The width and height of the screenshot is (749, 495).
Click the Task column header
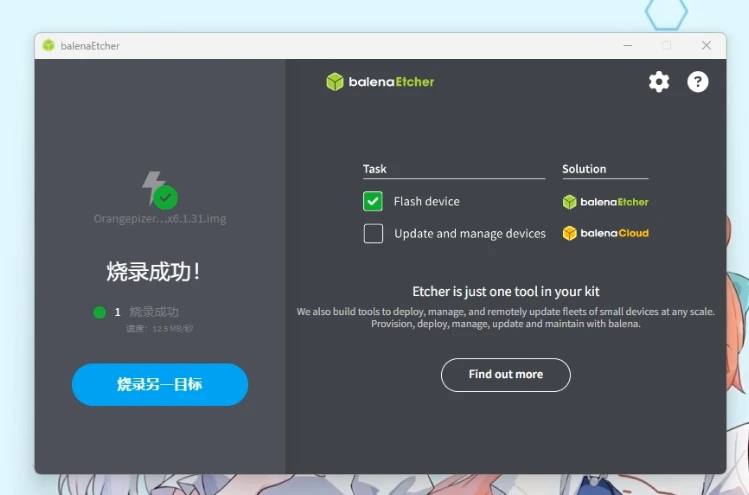(374, 169)
